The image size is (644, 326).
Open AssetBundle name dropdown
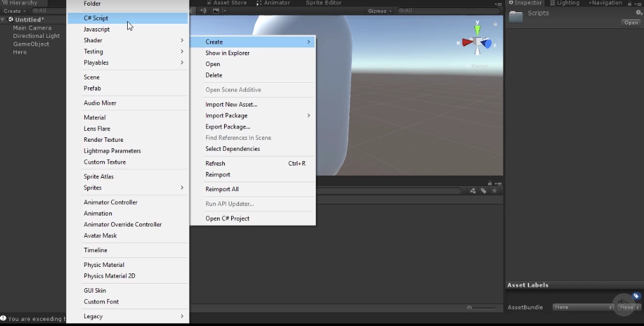583,307
